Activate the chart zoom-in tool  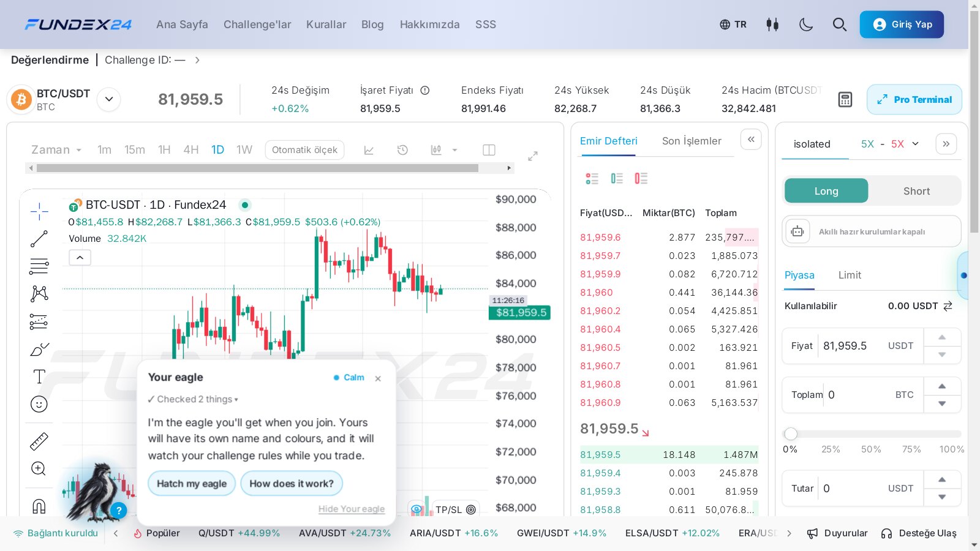coord(39,469)
